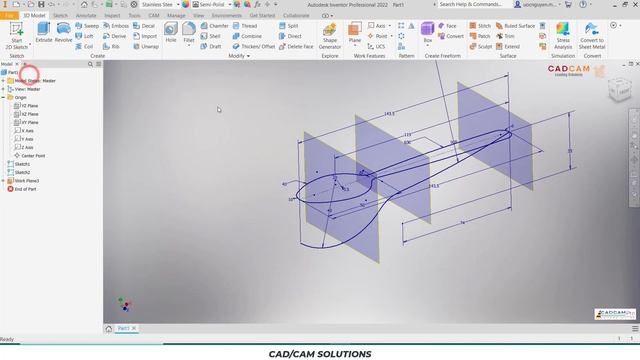Click the ViewCube in viewport
The width and height of the screenshot is (640, 360).
pos(619,89)
